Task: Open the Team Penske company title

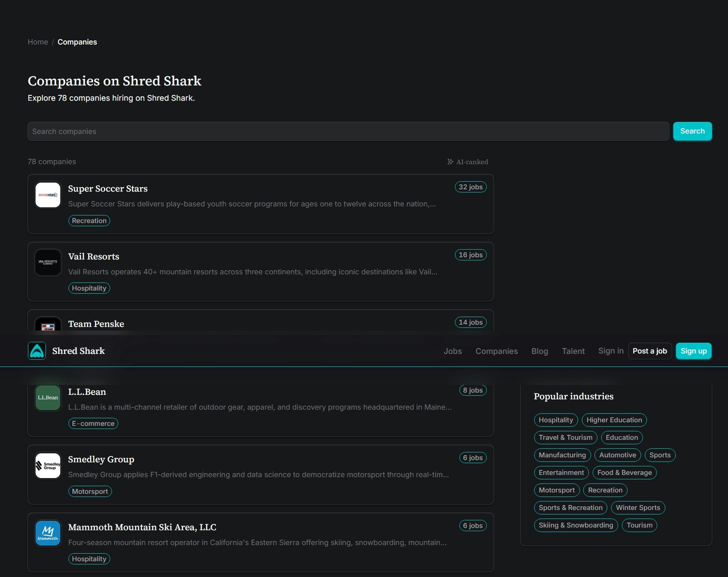Action: [96, 324]
